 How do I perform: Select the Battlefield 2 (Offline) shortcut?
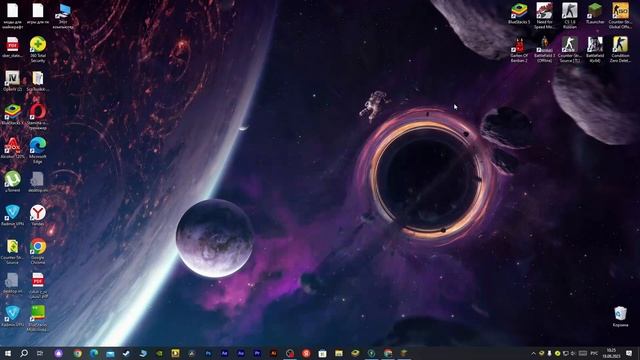click(544, 49)
